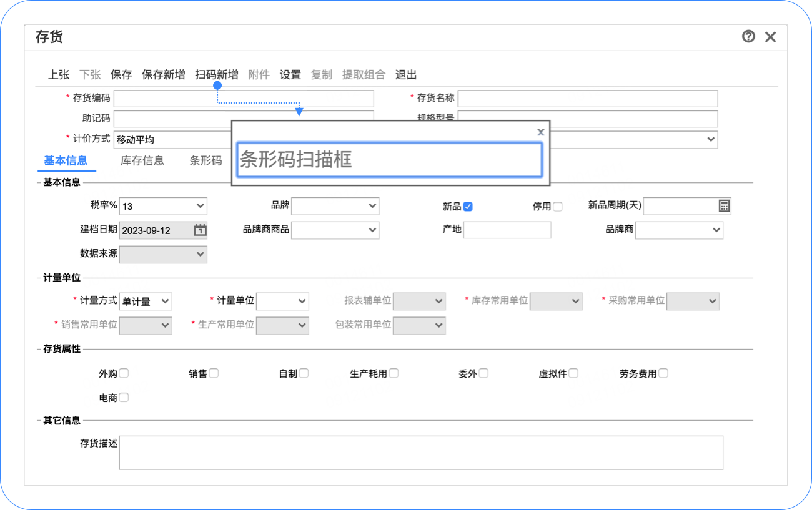The width and height of the screenshot is (812, 510).
Task: Uncheck the 新品 checkbox
Action: click(468, 207)
